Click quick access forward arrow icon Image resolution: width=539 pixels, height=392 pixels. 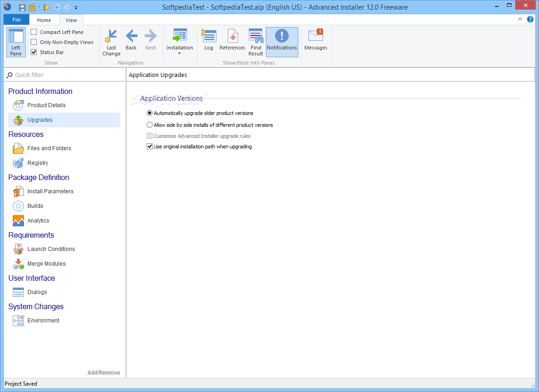click(x=67, y=7)
